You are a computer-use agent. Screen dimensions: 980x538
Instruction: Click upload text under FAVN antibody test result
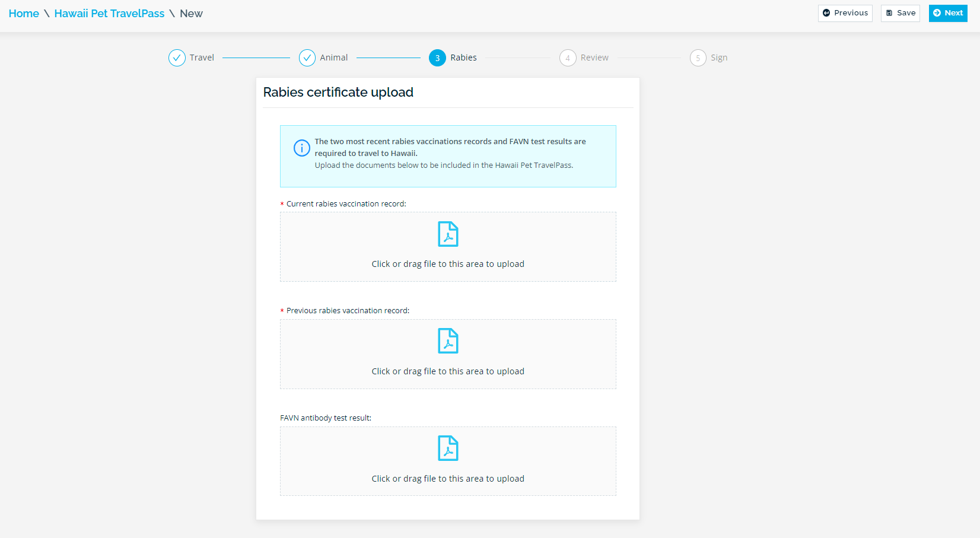click(448, 479)
